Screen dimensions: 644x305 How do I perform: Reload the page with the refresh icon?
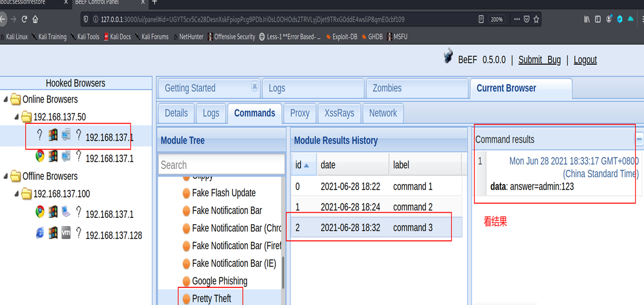[x=24, y=19]
